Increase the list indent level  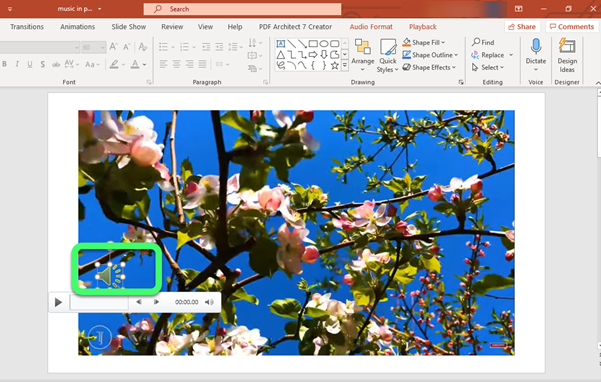219,47
